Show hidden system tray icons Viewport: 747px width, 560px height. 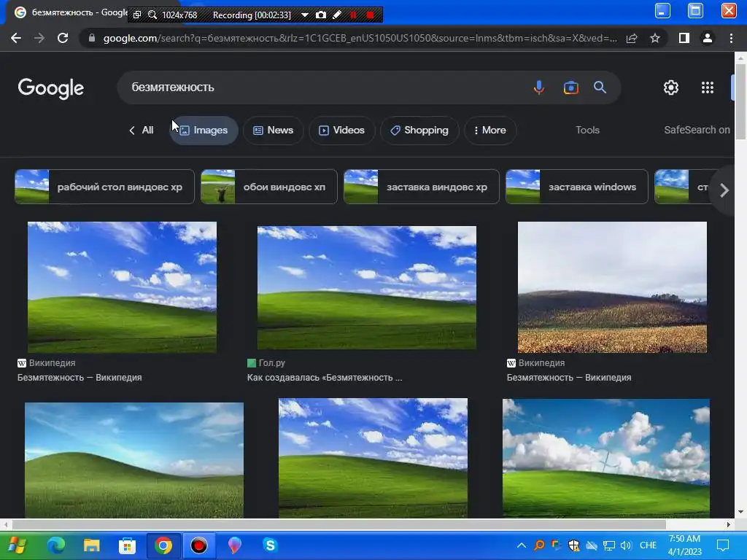(x=521, y=545)
